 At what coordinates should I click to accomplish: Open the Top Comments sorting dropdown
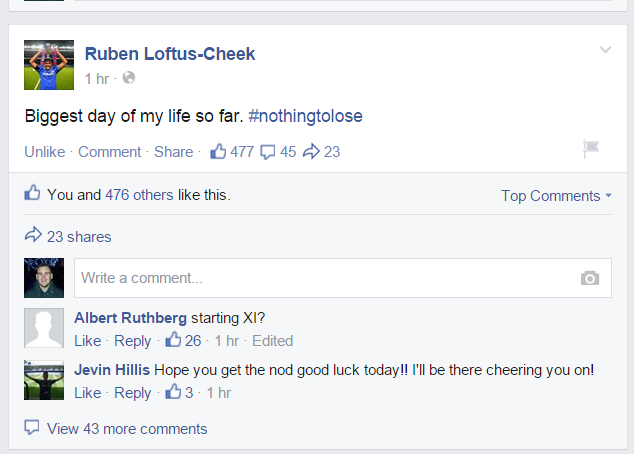point(556,196)
